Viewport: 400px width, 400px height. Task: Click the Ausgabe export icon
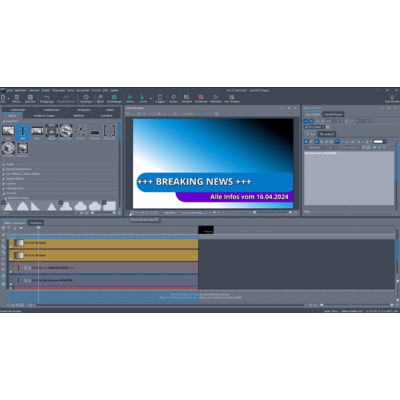tap(160, 98)
